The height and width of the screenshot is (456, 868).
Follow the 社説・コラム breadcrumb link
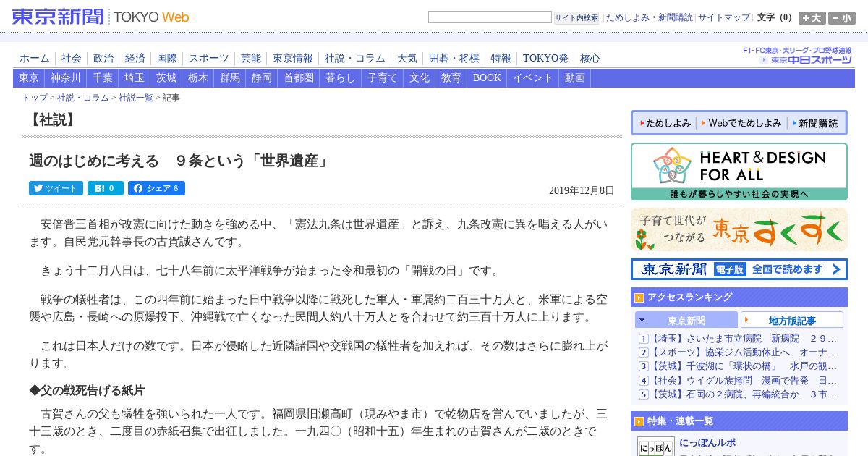[x=83, y=98]
